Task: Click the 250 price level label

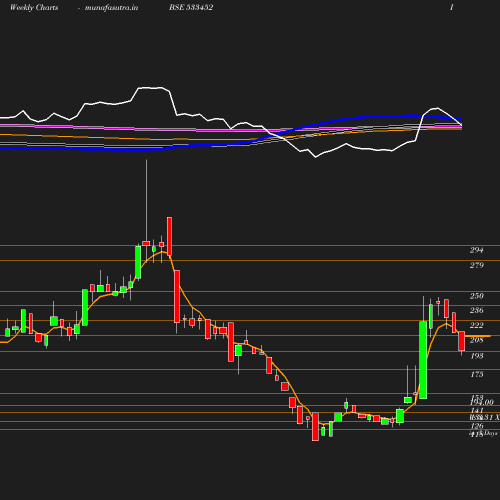Action: (x=476, y=296)
